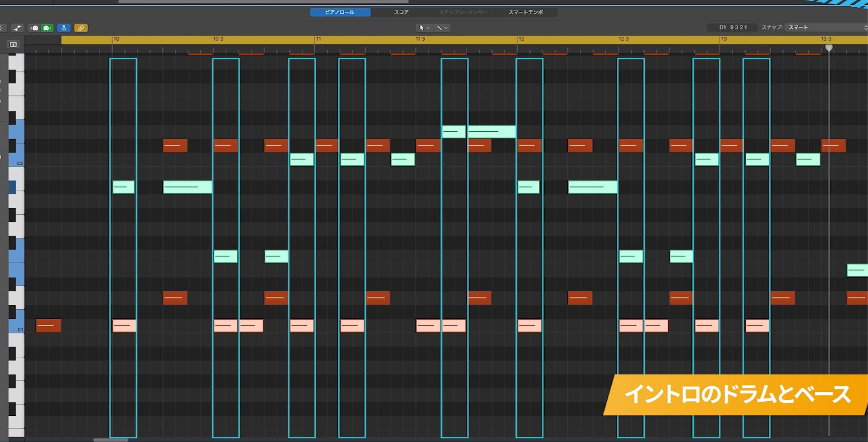Click the C2 piano key
868x442 pixels.
16,160
